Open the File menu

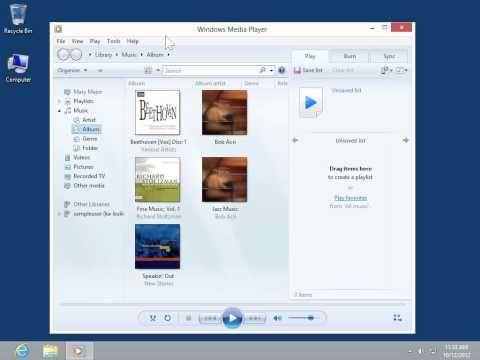pyautogui.click(x=61, y=41)
